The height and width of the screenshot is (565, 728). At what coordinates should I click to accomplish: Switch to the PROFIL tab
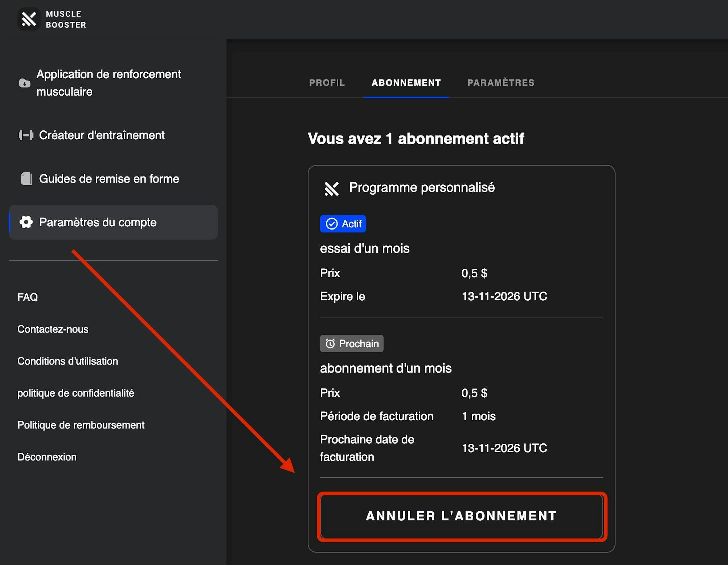pyautogui.click(x=327, y=83)
